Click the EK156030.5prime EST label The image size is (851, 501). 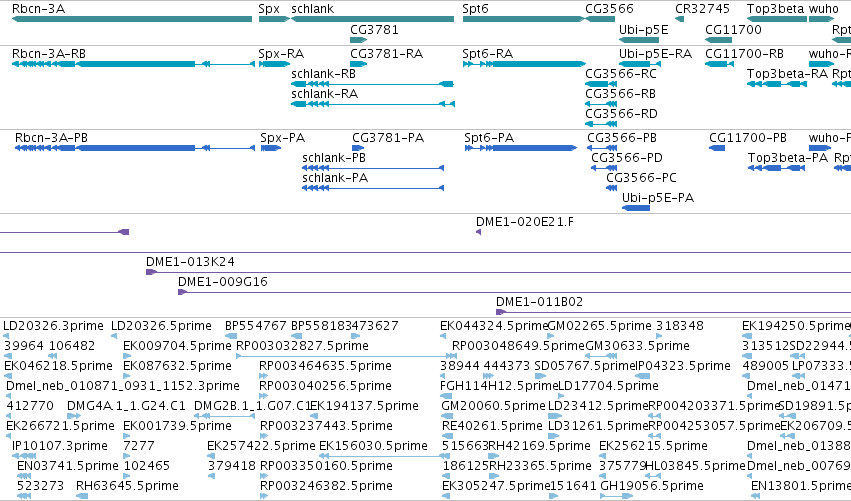[x=373, y=446]
